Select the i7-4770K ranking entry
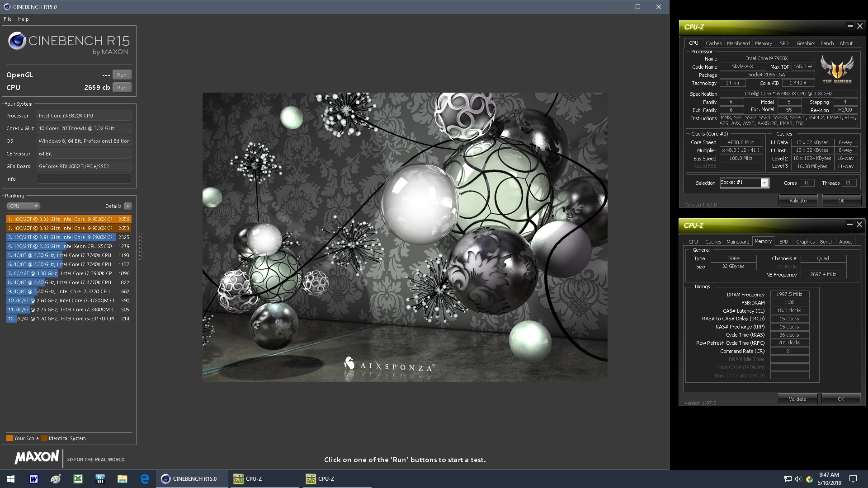This screenshot has height=488, width=868. (x=69, y=282)
